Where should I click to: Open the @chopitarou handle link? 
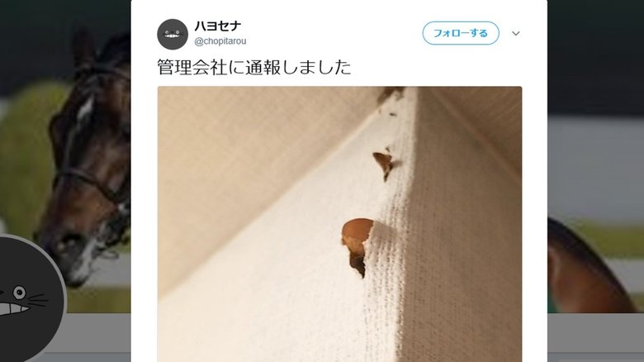pyautogui.click(x=220, y=41)
